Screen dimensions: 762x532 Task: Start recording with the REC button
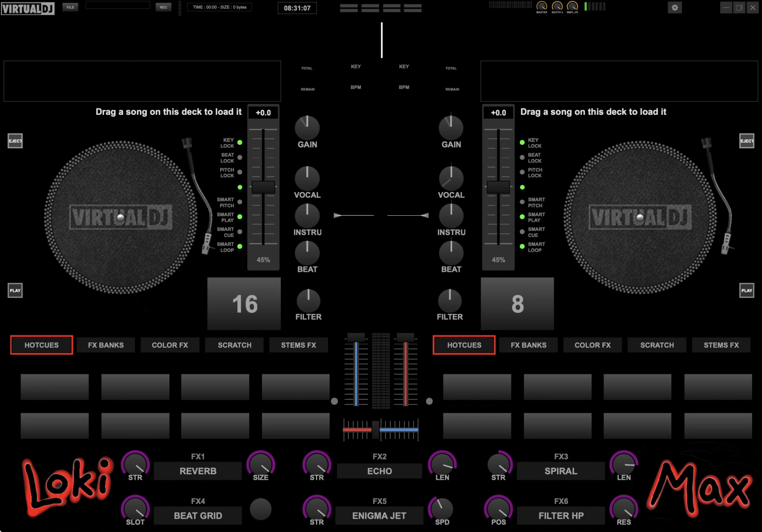click(164, 7)
